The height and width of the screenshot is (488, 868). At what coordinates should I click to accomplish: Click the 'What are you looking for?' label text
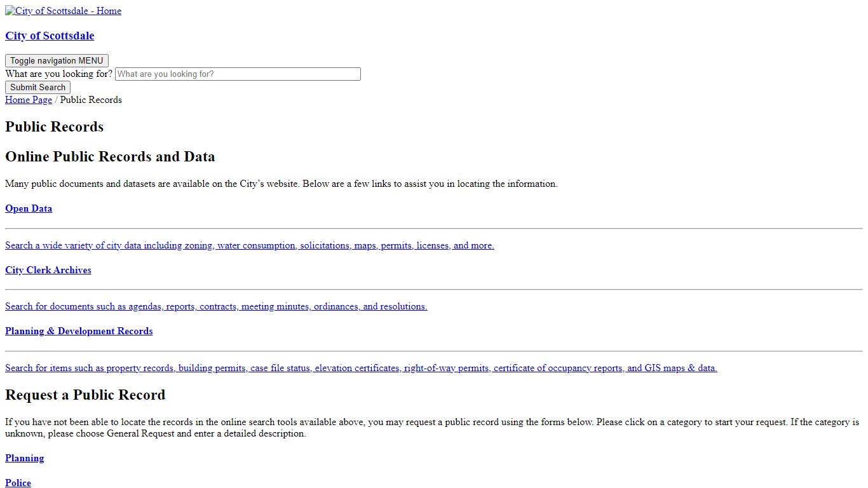(x=58, y=74)
